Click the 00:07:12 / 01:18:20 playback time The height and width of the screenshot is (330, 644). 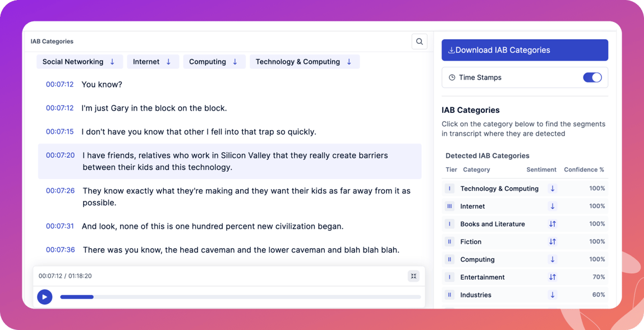coord(65,276)
